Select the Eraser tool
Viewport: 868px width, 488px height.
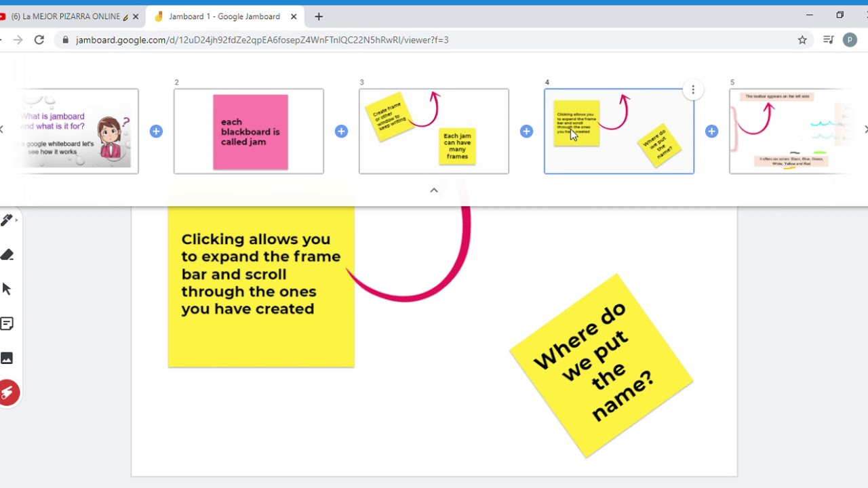[7, 255]
